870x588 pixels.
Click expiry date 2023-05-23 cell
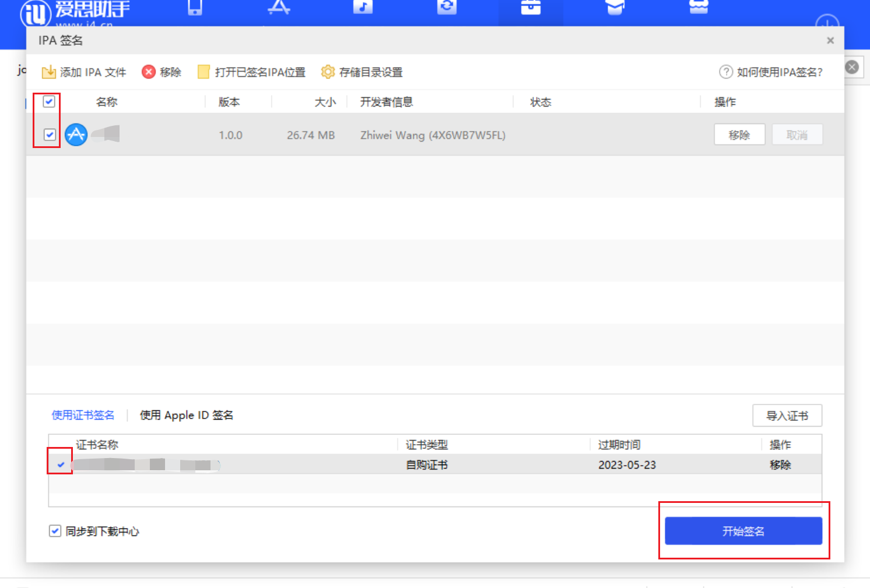click(x=627, y=464)
